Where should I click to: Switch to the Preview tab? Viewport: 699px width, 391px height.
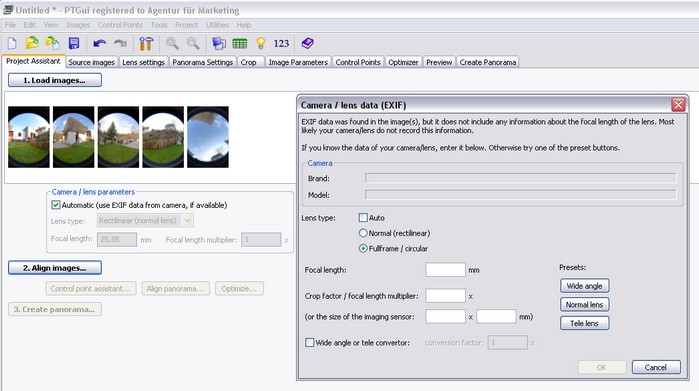tap(439, 62)
